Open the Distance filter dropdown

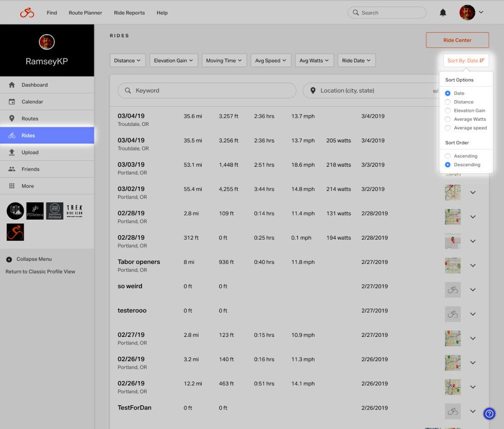tap(128, 60)
